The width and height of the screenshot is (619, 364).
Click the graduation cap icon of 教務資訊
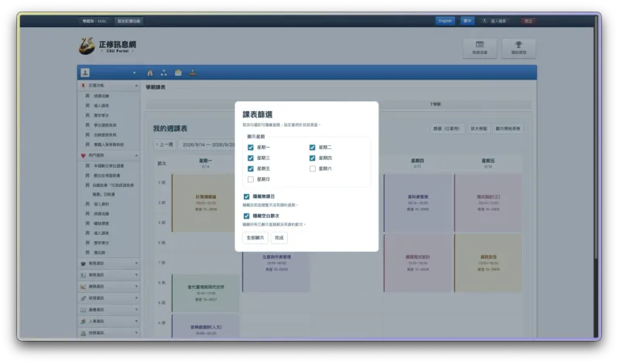83,264
